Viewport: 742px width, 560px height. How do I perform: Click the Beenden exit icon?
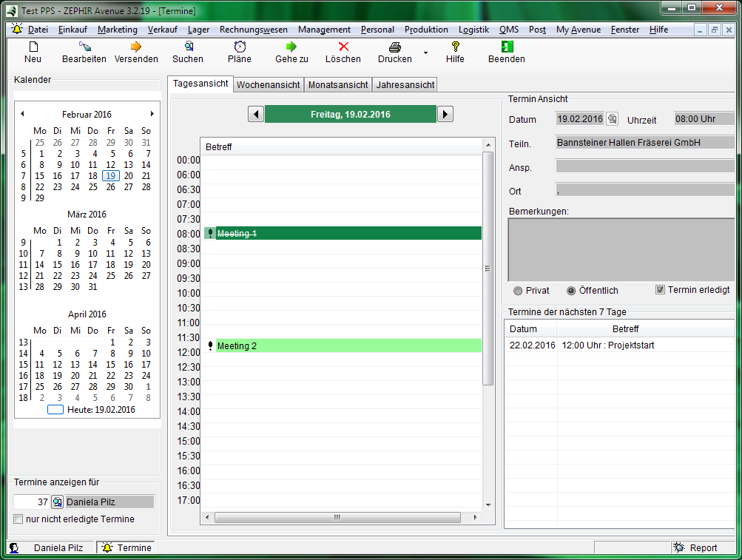click(x=507, y=47)
